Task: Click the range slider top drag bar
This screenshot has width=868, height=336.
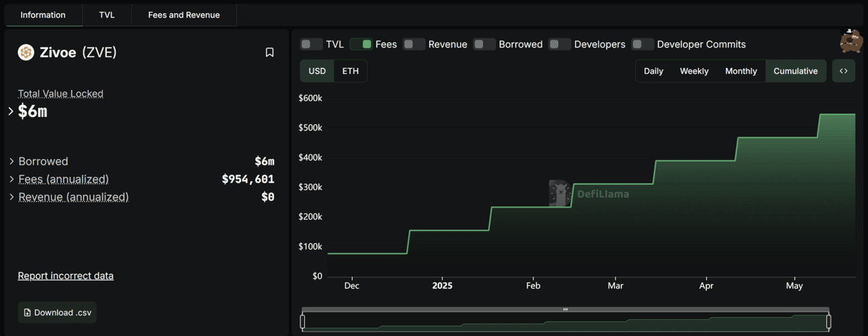Action: [566, 309]
